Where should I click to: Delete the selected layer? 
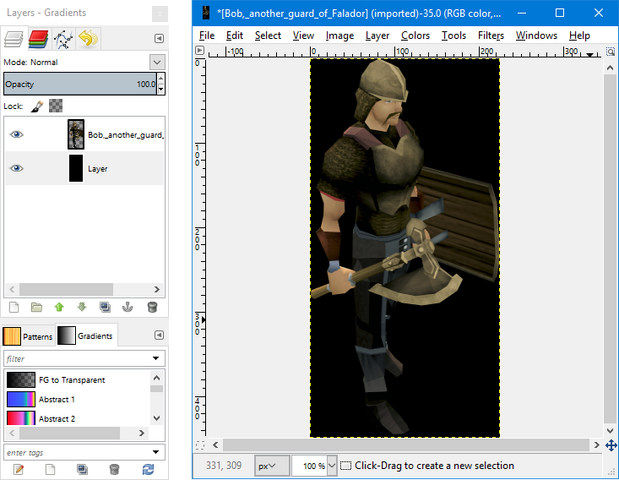point(152,307)
